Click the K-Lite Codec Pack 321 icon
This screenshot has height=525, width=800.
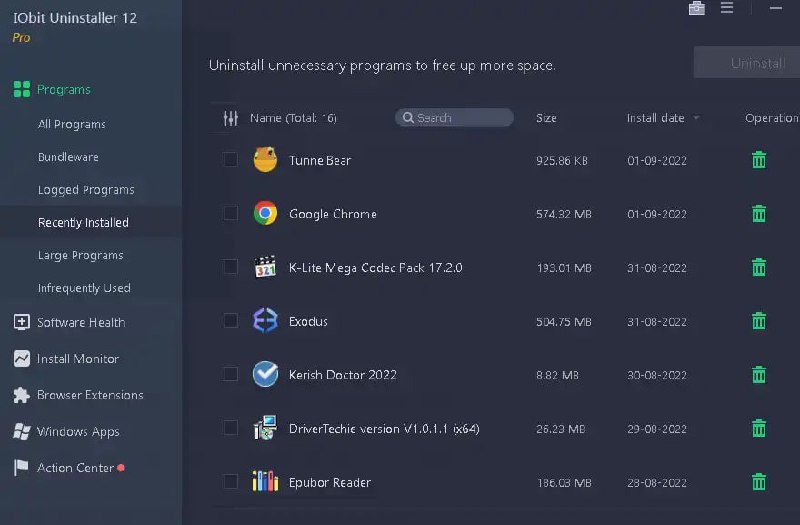click(x=265, y=267)
